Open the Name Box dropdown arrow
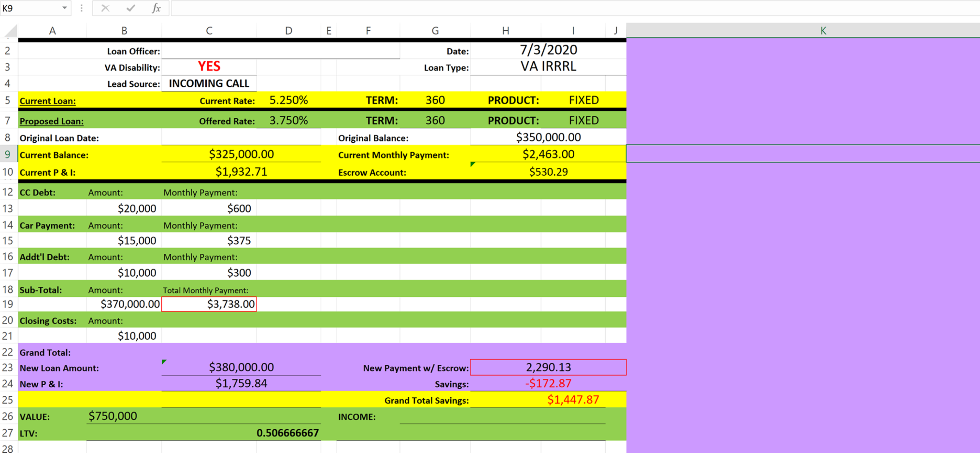Image resolution: width=980 pixels, height=453 pixels. click(65, 8)
